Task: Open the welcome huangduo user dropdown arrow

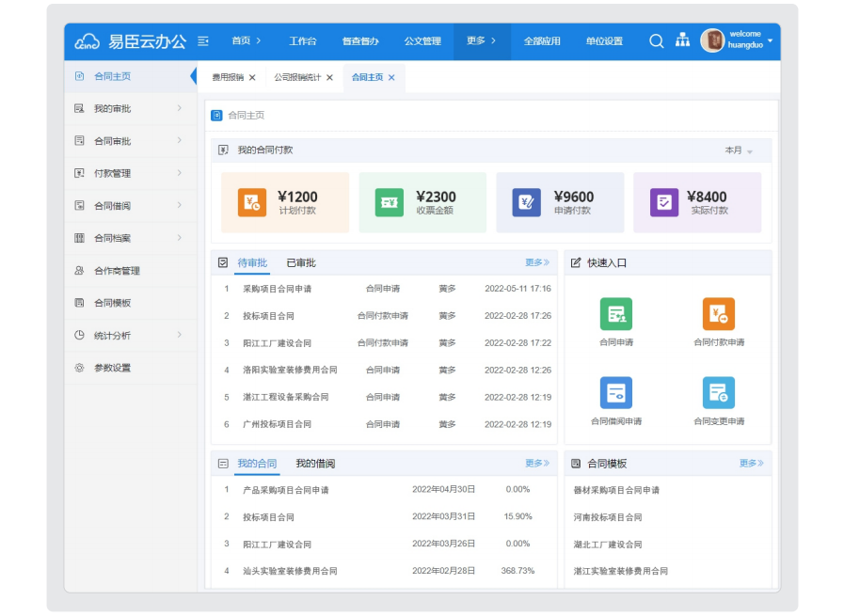Action: tap(771, 40)
